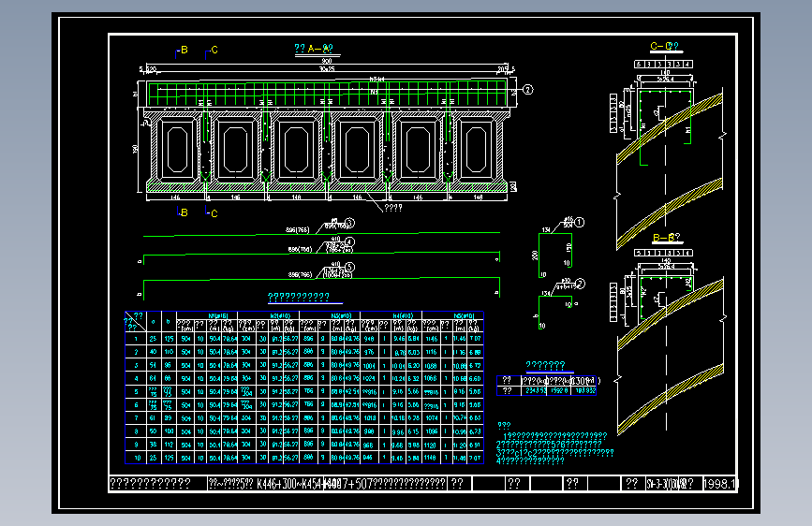This screenshot has height=526, width=812.
Task: Click the 1592.8 value in the small quantities table
Action: pos(559,391)
